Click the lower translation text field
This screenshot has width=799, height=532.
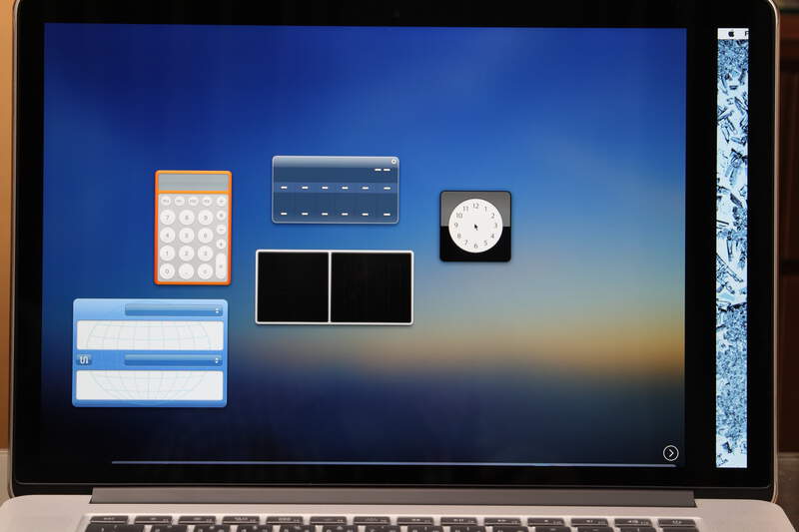click(150, 384)
